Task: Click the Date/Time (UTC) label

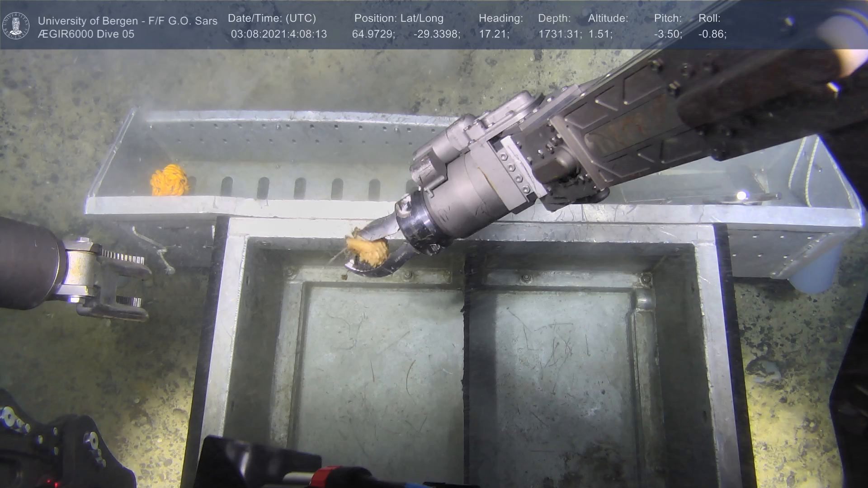Action: 272,19
